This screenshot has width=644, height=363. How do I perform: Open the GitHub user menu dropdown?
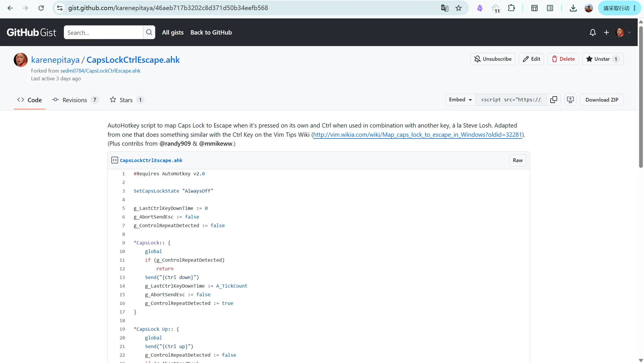point(623,33)
